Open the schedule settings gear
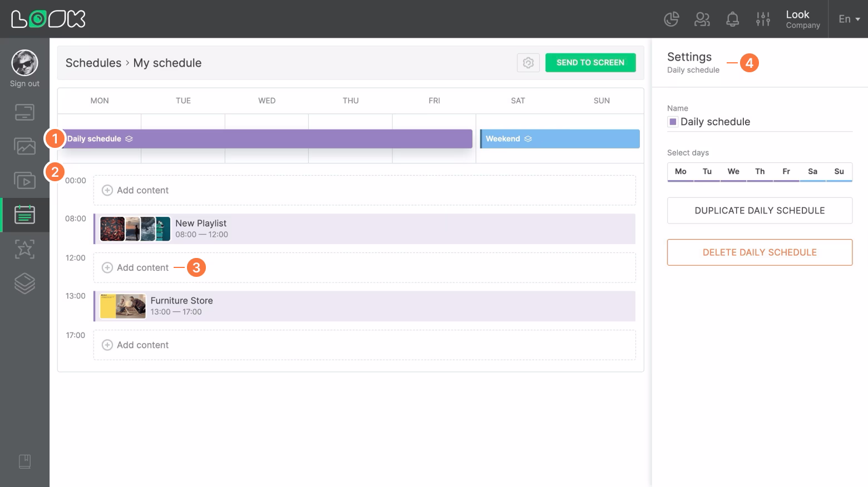 point(527,63)
